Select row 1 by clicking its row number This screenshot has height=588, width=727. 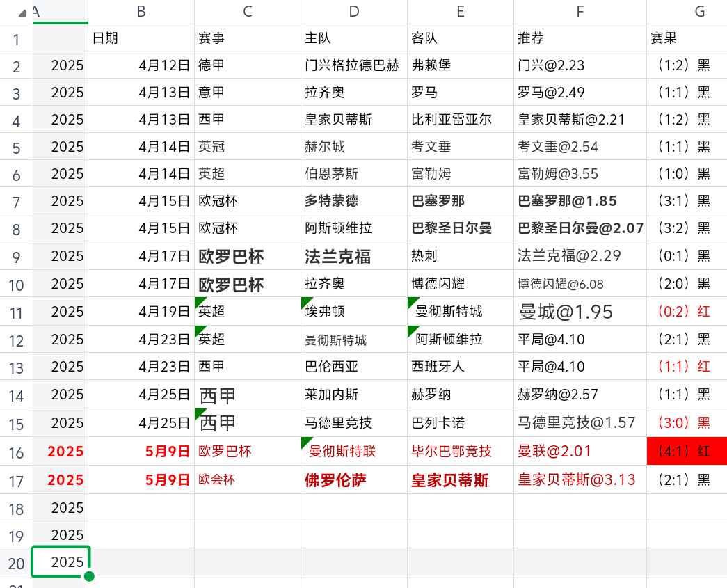(x=15, y=38)
